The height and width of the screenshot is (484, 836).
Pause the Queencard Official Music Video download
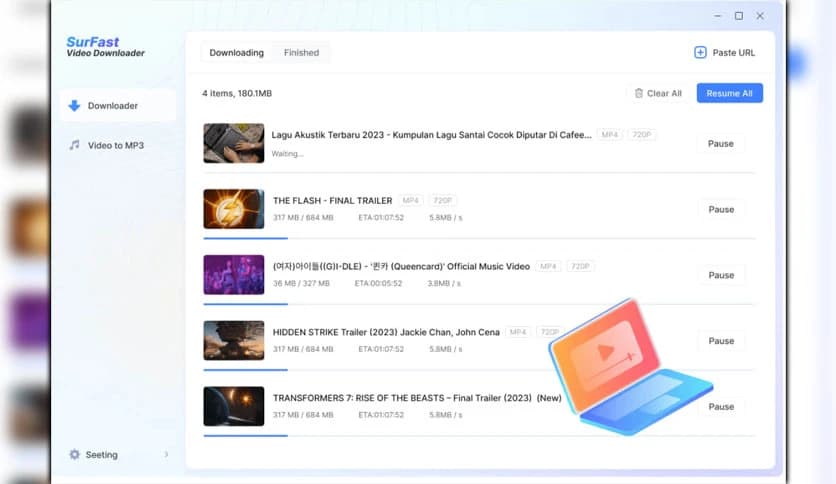click(x=721, y=275)
